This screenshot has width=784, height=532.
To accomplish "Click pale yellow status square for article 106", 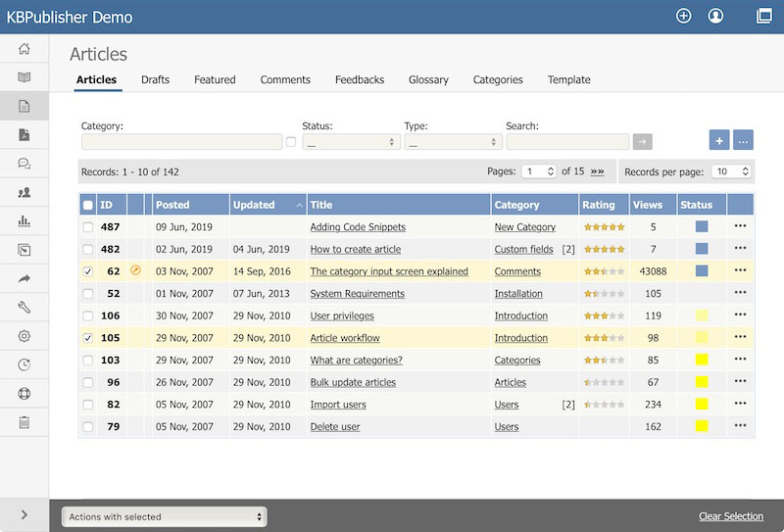I will coord(702,315).
